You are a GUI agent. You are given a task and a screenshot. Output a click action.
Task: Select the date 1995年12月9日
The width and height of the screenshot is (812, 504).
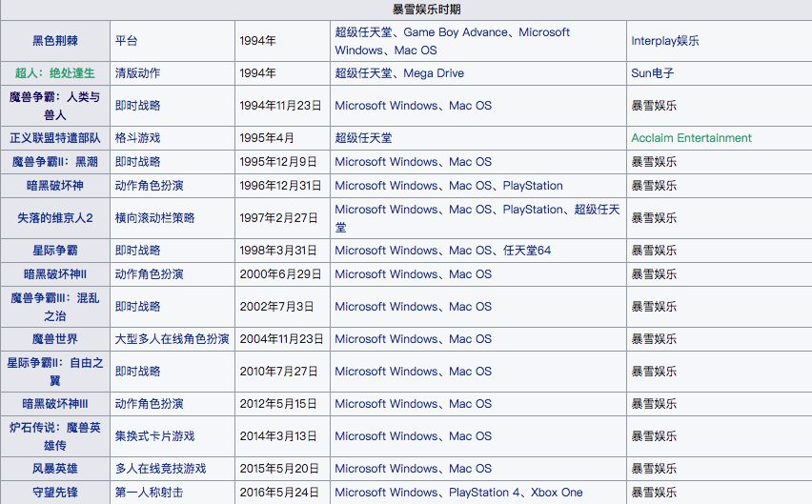coord(278,162)
